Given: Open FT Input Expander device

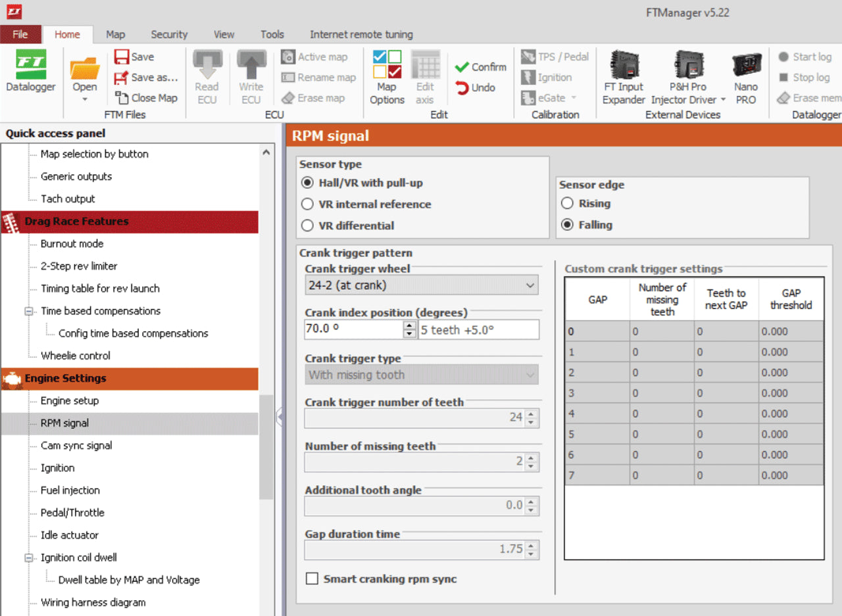Looking at the screenshot, I should click(624, 77).
